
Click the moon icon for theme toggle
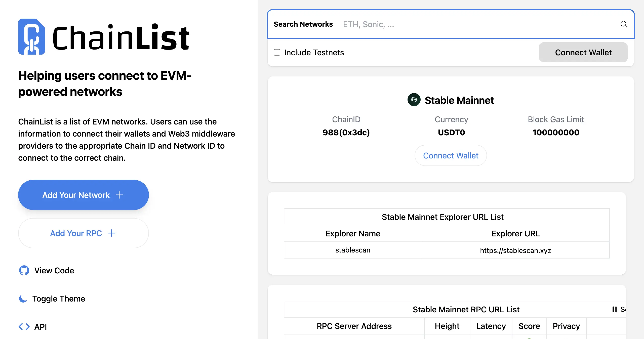[x=23, y=299]
